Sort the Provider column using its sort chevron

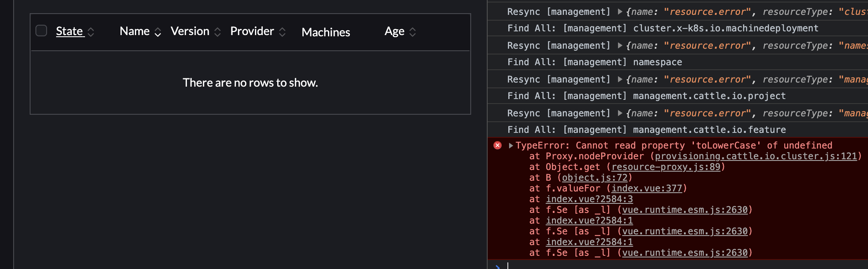pyautogui.click(x=283, y=31)
